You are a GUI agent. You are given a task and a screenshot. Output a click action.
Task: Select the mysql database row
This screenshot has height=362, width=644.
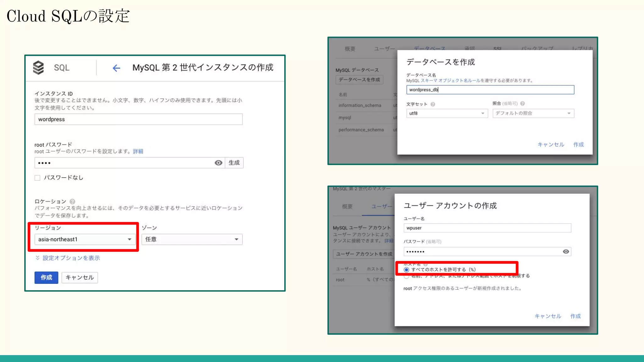366,118
